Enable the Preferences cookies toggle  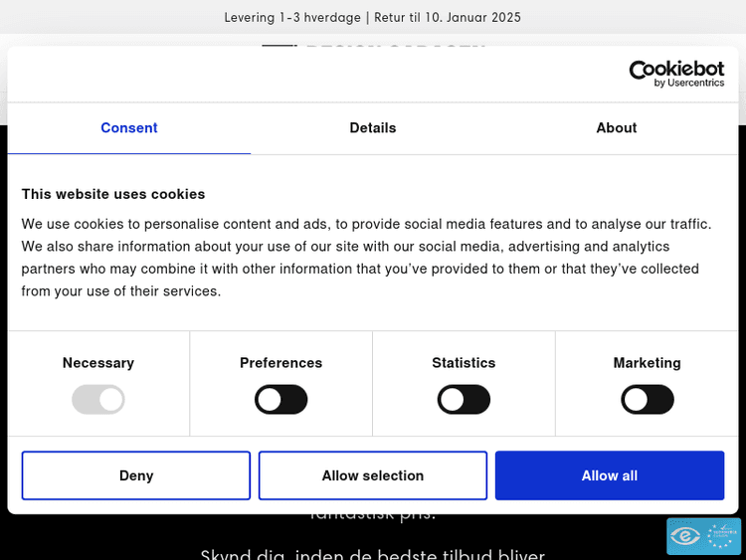[x=281, y=400]
